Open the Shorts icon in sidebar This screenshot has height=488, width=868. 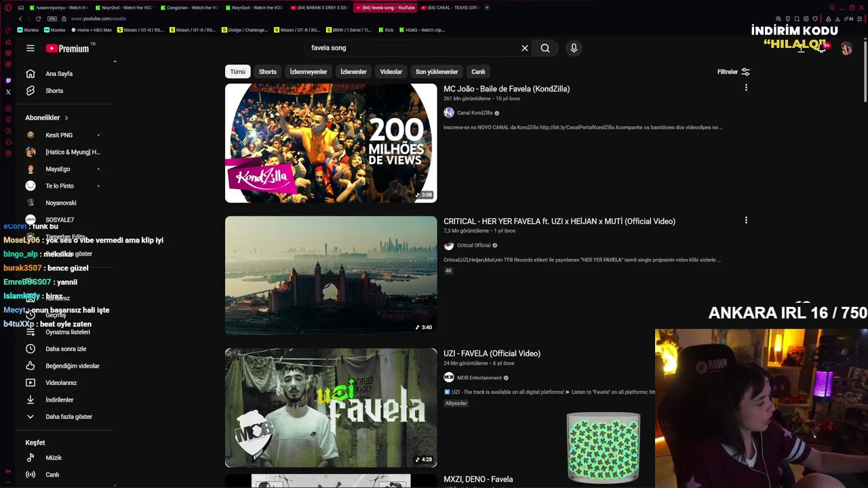(x=31, y=90)
